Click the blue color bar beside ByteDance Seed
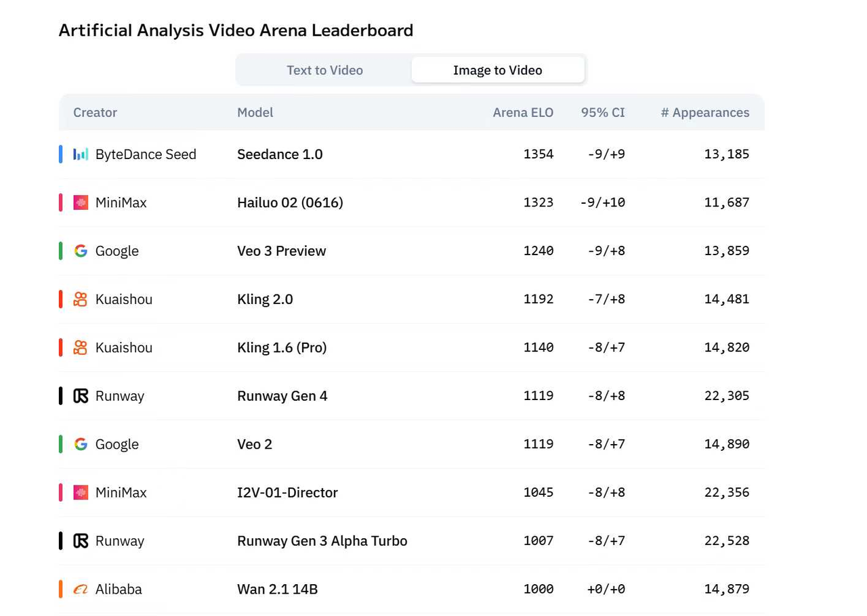The width and height of the screenshot is (867, 616). click(x=61, y=154)
